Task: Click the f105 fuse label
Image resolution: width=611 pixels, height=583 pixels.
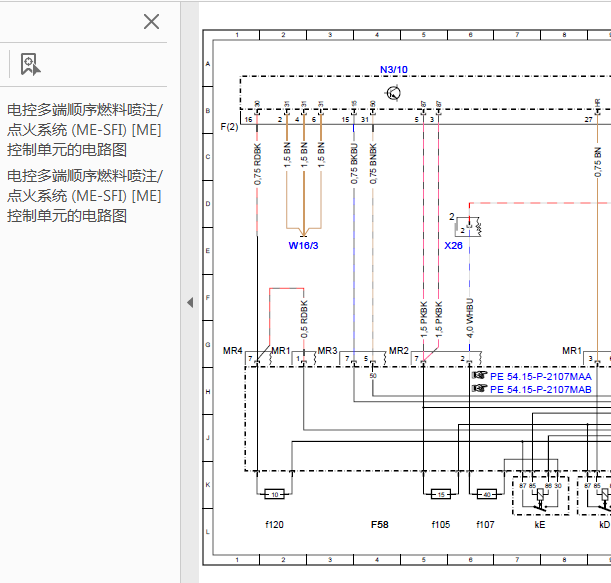Action: pyautogui.click(x=441, y=525)
